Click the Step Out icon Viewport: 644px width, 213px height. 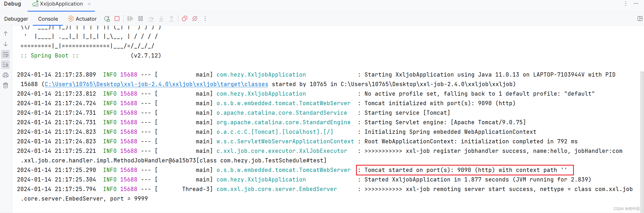[x=172, y=19]
